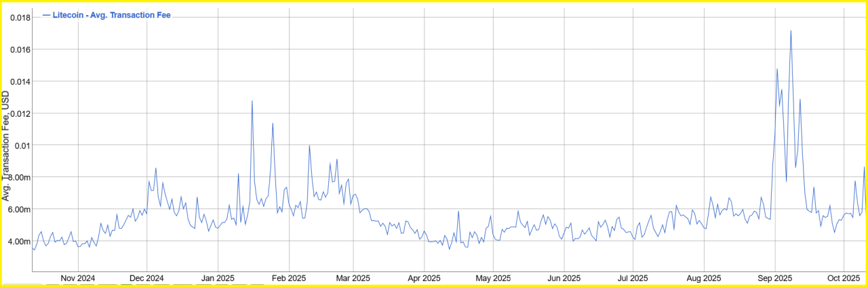Click the 0.01 y-axis value label
The image size is (868, 287).
pos(20,145)
